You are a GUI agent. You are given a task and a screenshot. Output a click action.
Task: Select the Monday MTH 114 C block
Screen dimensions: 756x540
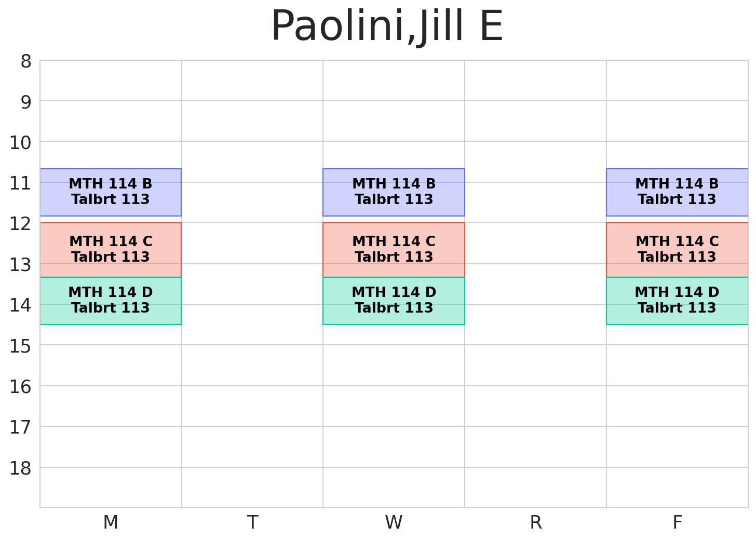point(111,250)
